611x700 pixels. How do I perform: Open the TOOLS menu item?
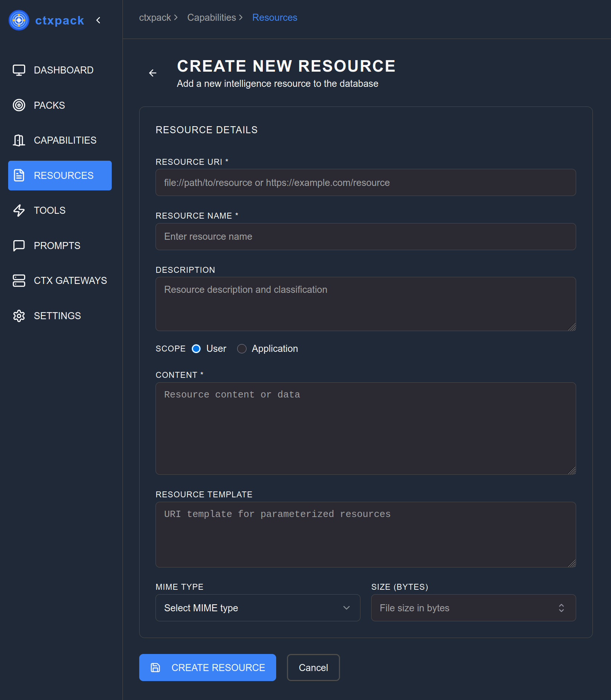(60, 210)
